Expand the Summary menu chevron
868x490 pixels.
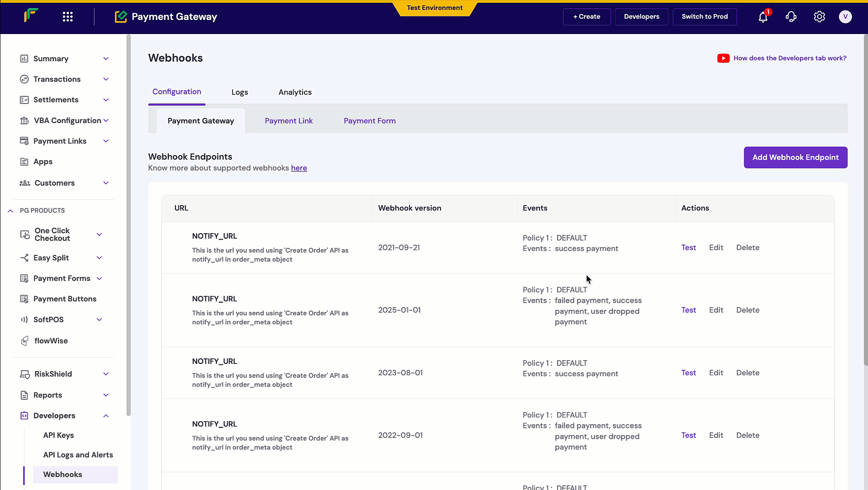(x=106, y=59)
